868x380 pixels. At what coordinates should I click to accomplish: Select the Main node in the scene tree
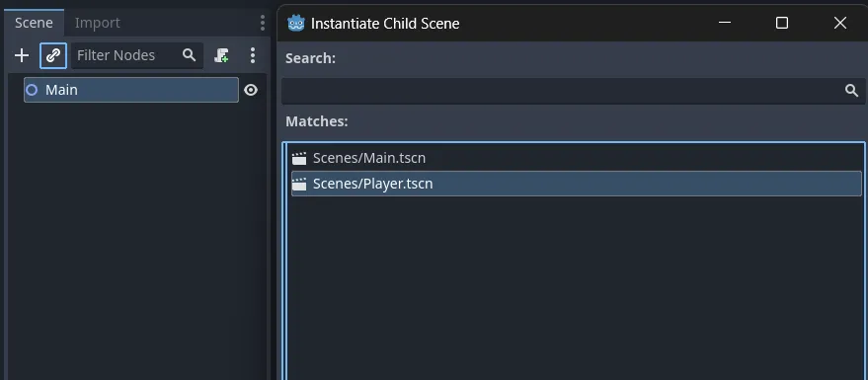point(131,90)
